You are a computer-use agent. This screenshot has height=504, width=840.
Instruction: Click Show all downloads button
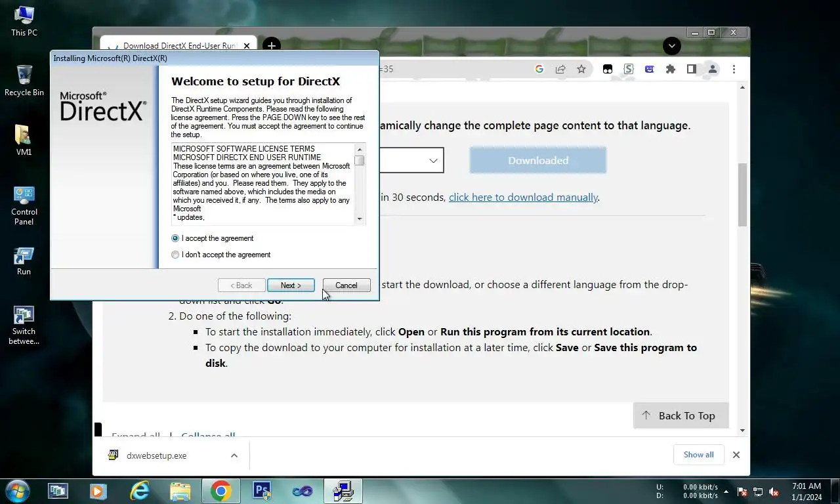click(699, 455)
